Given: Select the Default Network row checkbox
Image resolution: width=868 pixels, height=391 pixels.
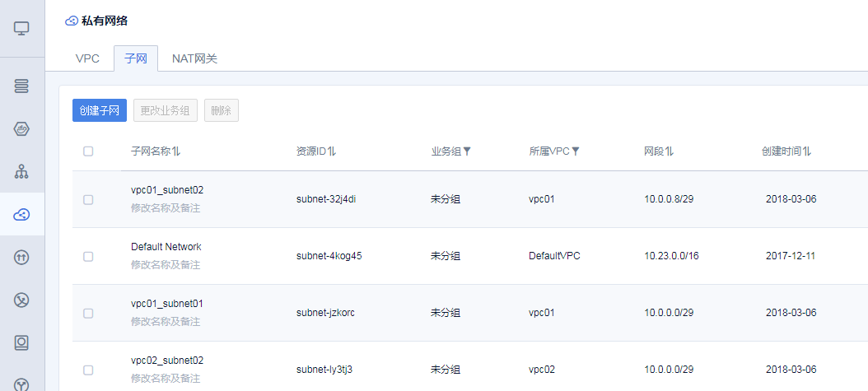Looking at the screenshot, I should [x=88, y=256].
